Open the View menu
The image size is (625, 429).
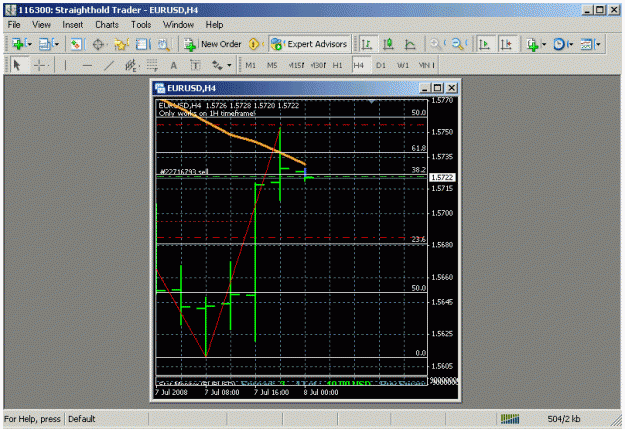(41, 25)
